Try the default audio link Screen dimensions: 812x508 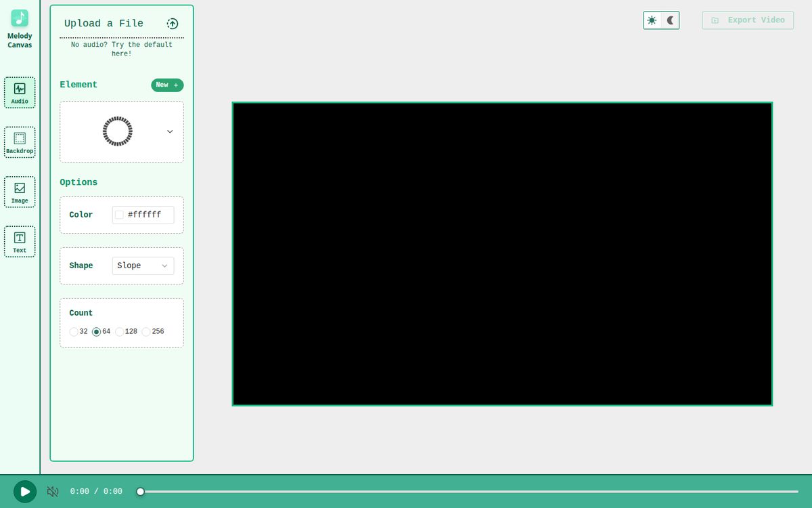122,49
